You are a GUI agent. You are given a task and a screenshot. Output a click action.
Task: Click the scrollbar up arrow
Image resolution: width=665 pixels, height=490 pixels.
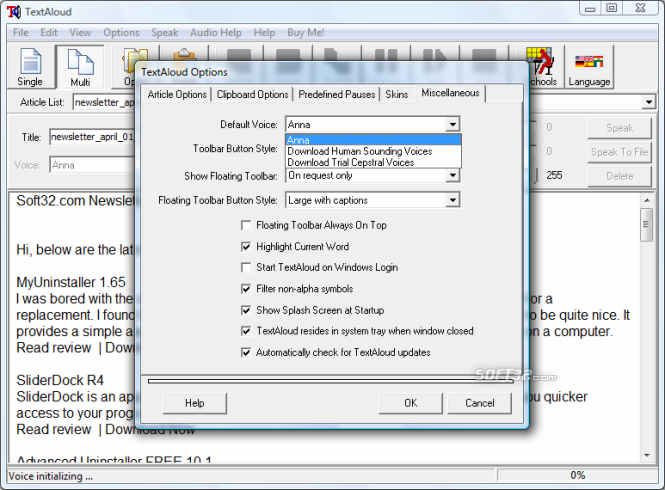pyautogui.click(x=646, y=200)
